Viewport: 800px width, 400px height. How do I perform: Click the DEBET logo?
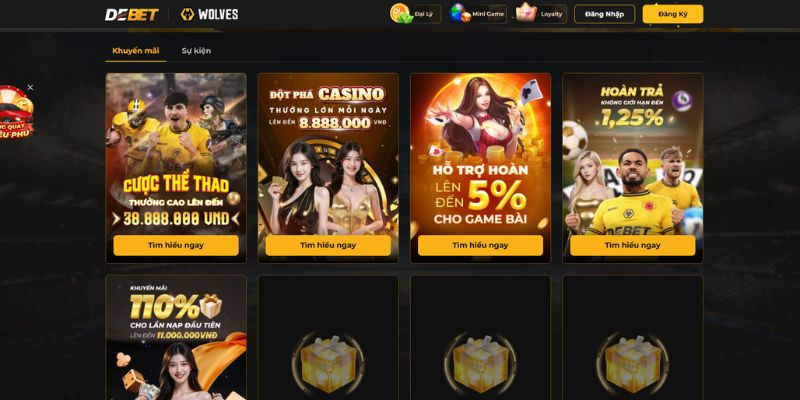(x=132, y=14)
